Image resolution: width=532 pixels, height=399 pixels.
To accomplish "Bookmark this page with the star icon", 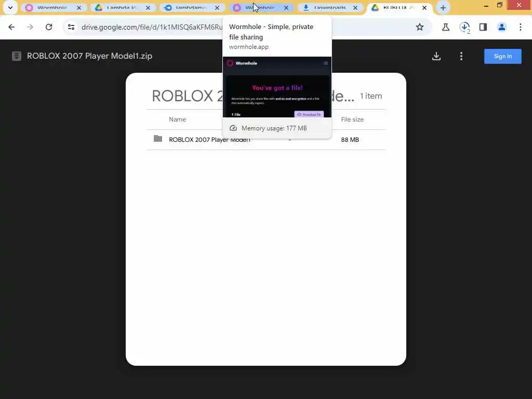I will [x=420, y=27].
